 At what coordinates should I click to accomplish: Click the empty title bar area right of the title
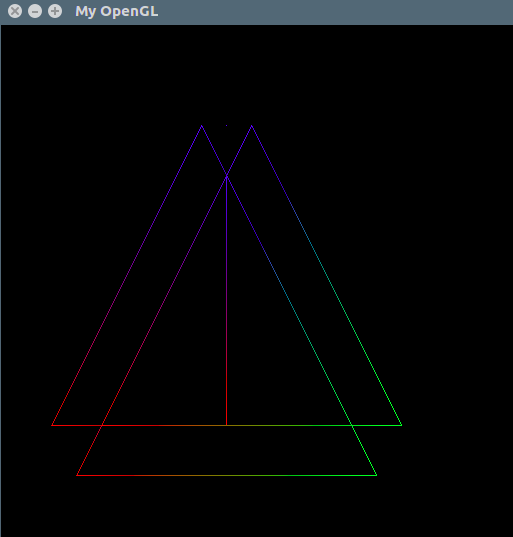click(336, 11)
